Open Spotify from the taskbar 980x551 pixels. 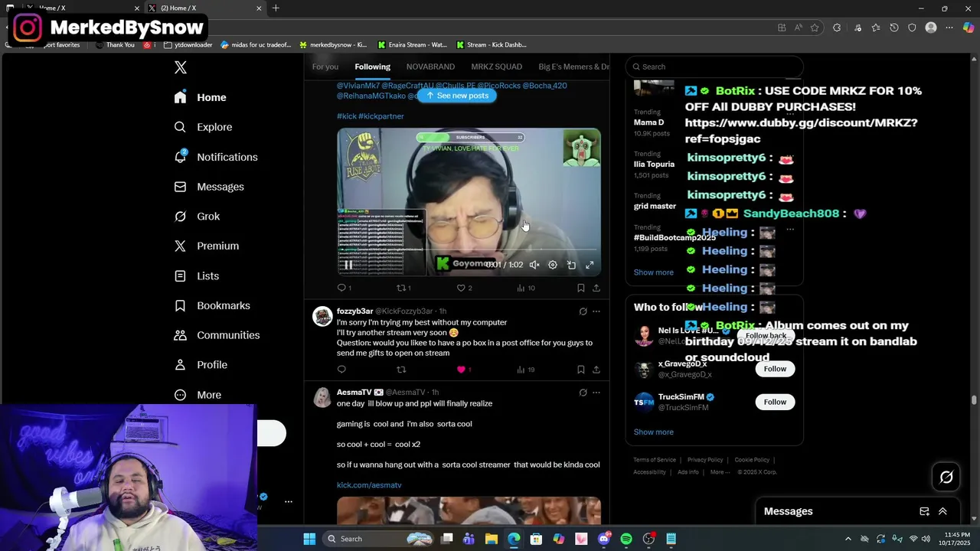click(x=626, y=539)
